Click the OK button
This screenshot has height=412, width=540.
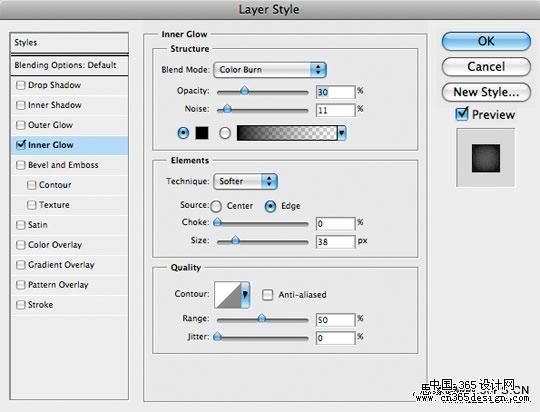[x=486, y=41]
